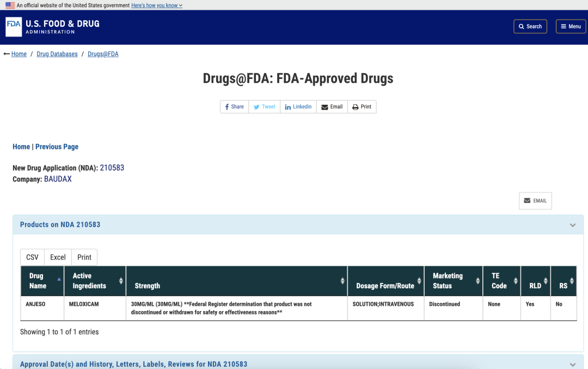This screenshot has height=369, width=588.
Task: Click NDA number 210583
Action: [x=112, y=168]
